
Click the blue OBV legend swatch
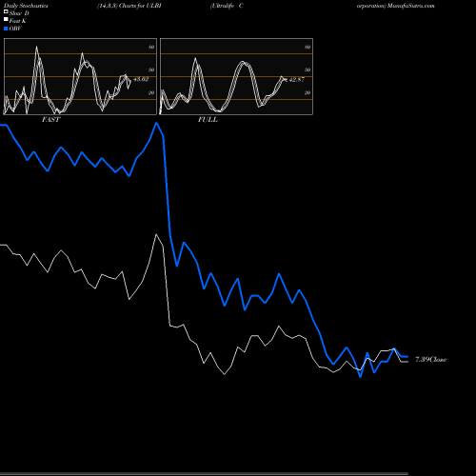[6, 29]
